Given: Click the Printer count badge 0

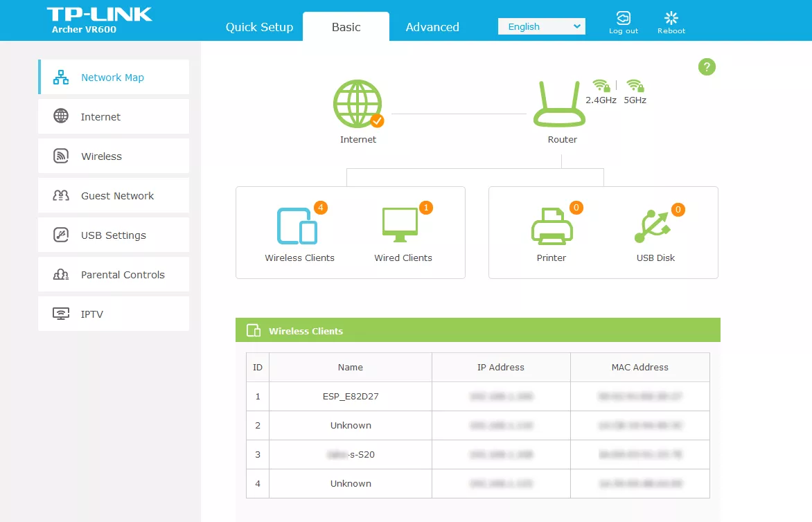Looking at the screenshot, I should coord(576,208).
